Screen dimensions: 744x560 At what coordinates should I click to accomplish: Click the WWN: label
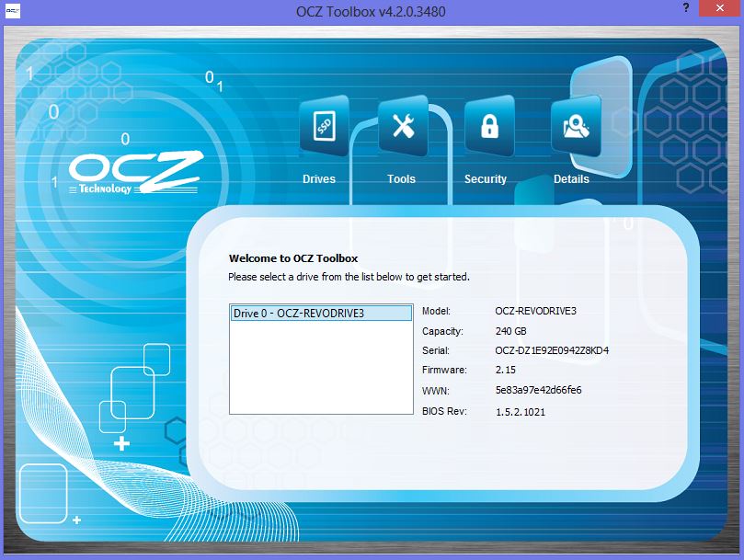[x=436, y=391]
